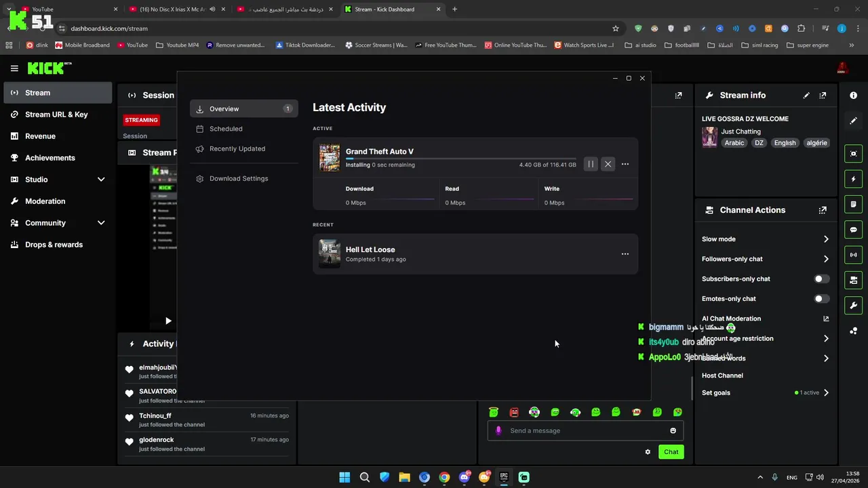Viewport: 868px width, 488px height.
Task: Click the English stream tag
Action: click(785, 143)
